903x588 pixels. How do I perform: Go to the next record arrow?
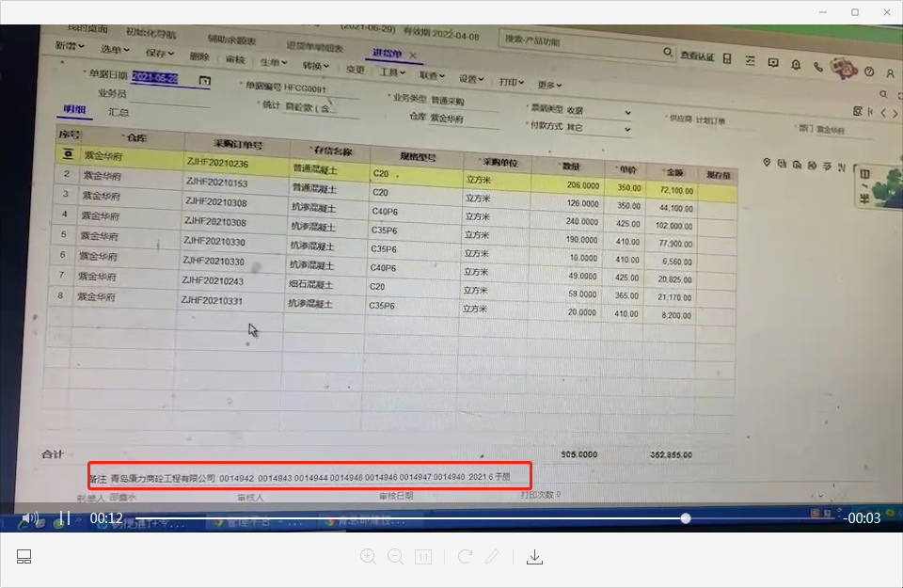tap(895, 114)
